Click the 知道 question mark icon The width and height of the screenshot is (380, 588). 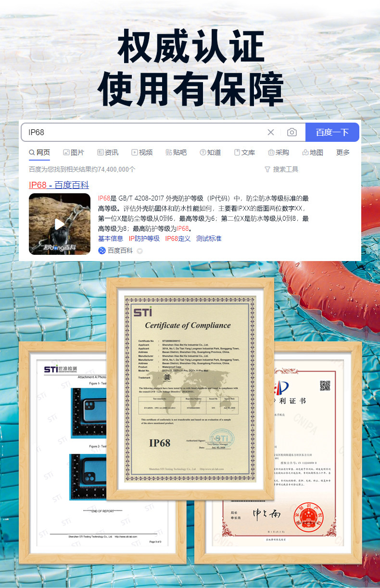click(203, 152)
